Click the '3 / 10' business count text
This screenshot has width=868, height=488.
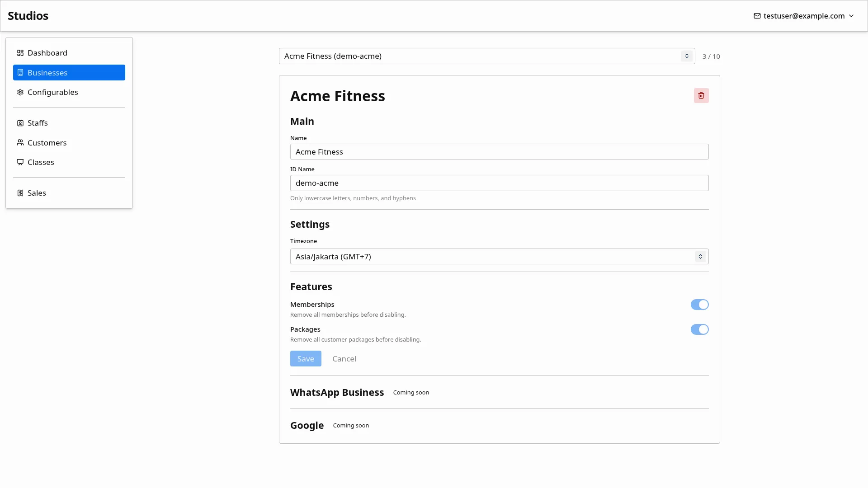(711, 56)
